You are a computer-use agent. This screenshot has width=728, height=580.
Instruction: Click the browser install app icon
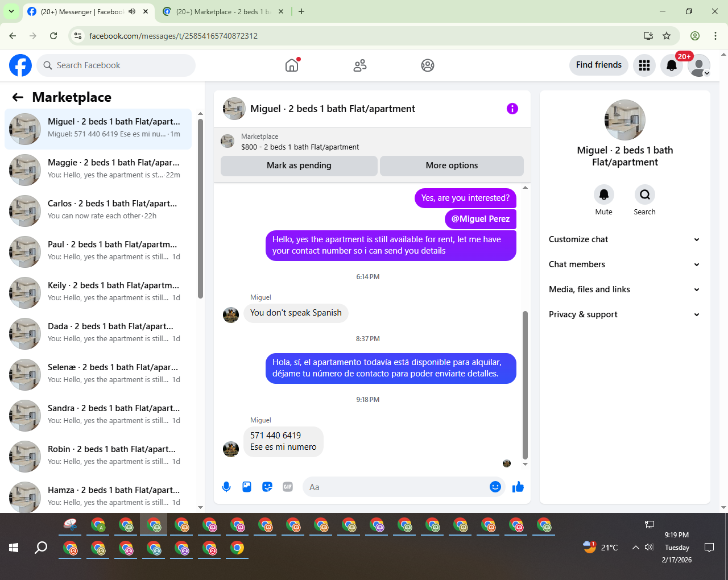(648, 36)
